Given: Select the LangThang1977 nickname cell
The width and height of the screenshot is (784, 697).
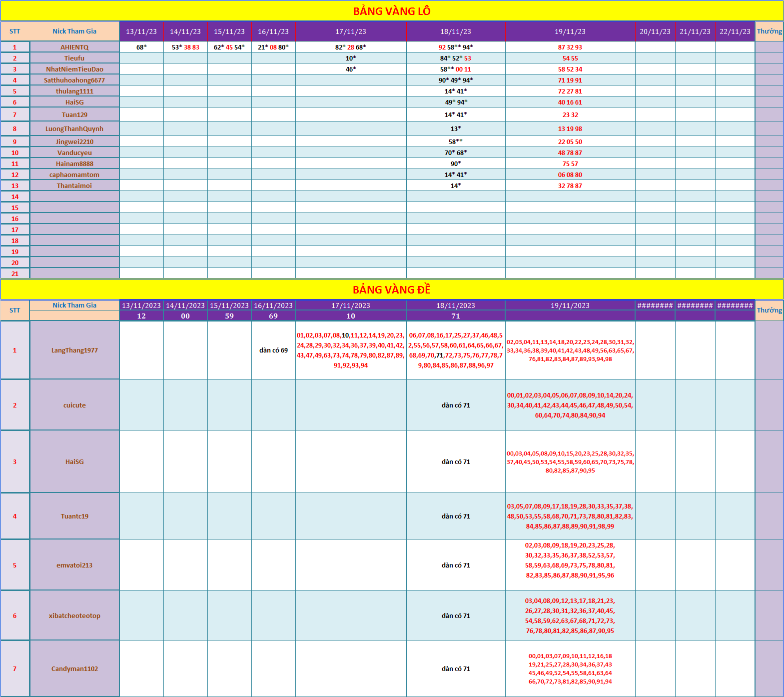Looking at the screenshot, I should 74,350.
